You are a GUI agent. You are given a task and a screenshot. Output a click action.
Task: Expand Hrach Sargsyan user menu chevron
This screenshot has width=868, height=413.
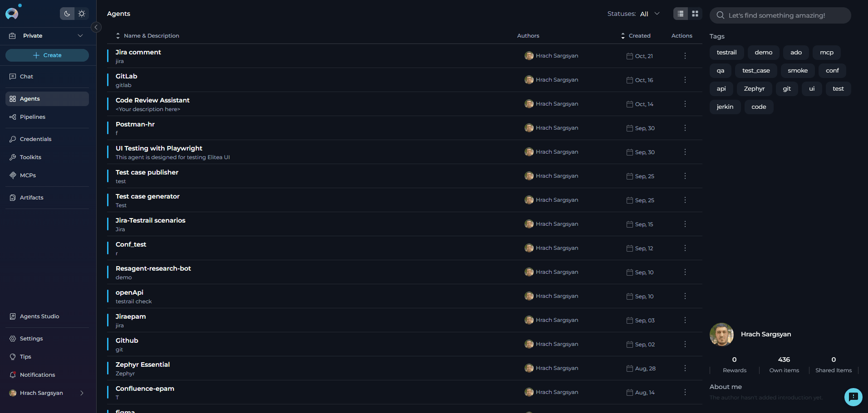pyautogui.click(x=82, y=393)
